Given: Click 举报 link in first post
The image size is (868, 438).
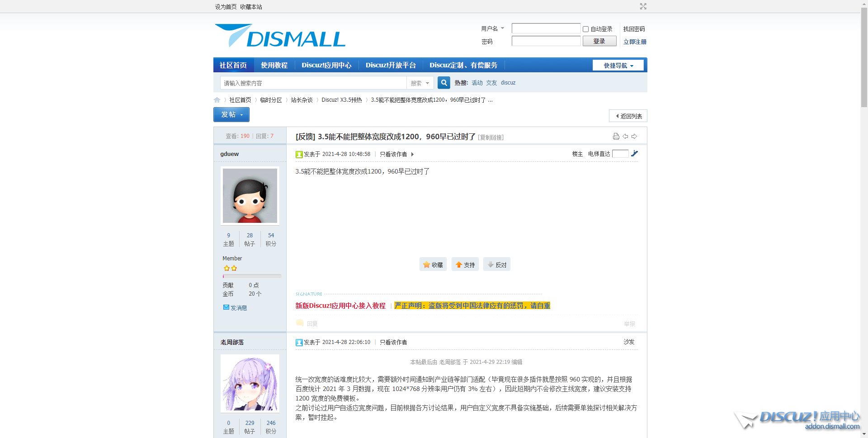Looking at the screenshot, I should click(x=629, y=324).
